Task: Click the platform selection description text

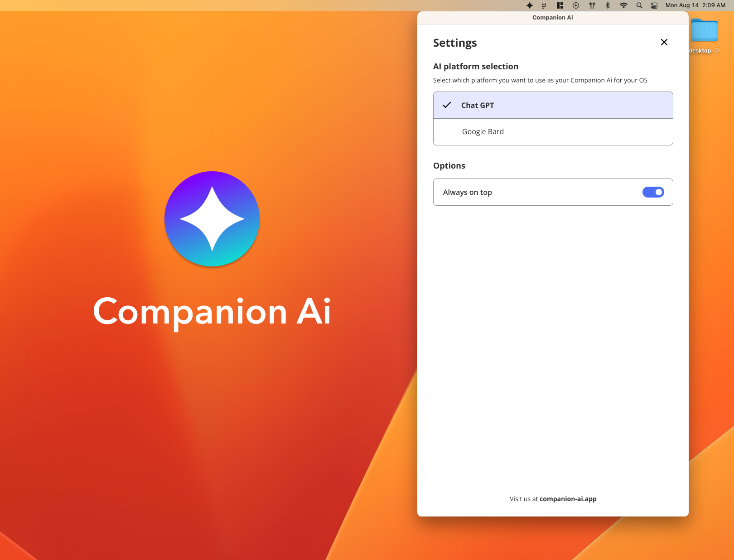Action: click(540, 80)
